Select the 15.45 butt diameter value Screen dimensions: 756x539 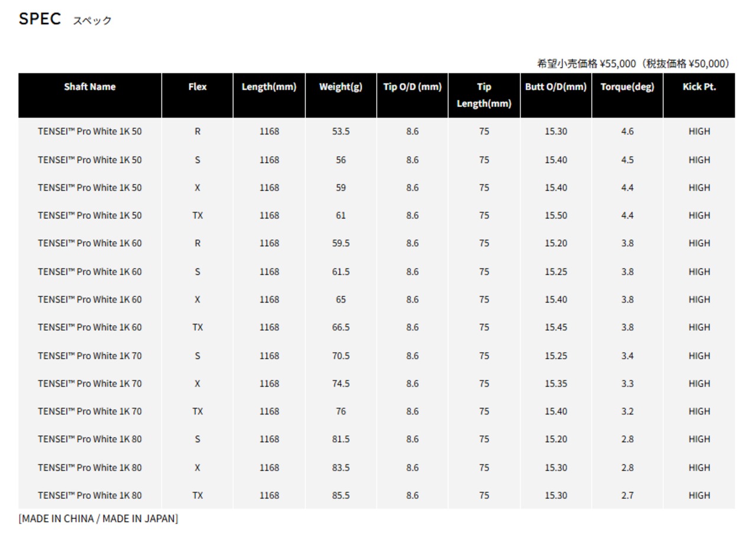click(x=556, y=327)
